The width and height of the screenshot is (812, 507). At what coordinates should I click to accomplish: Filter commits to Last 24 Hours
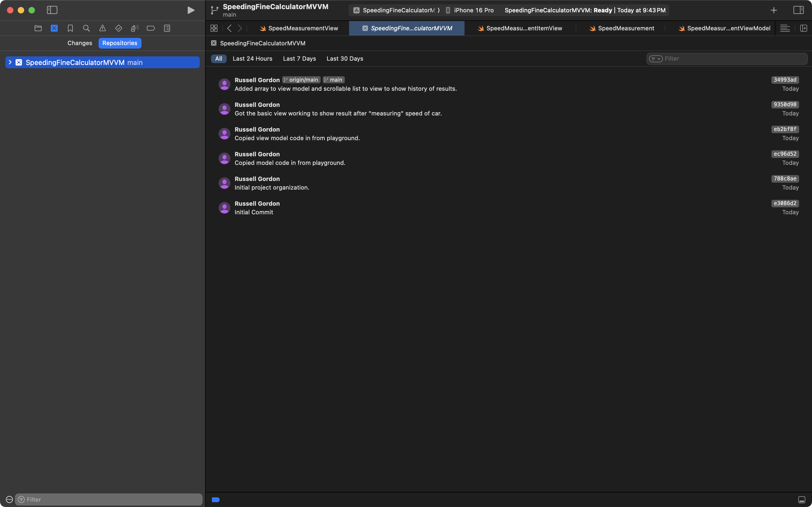[x=252, y=59]
